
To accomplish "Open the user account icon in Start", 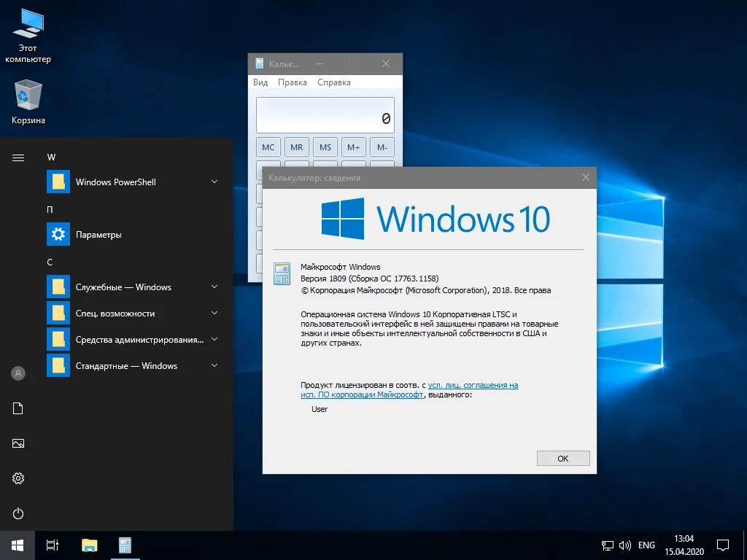I will (18, 373).
